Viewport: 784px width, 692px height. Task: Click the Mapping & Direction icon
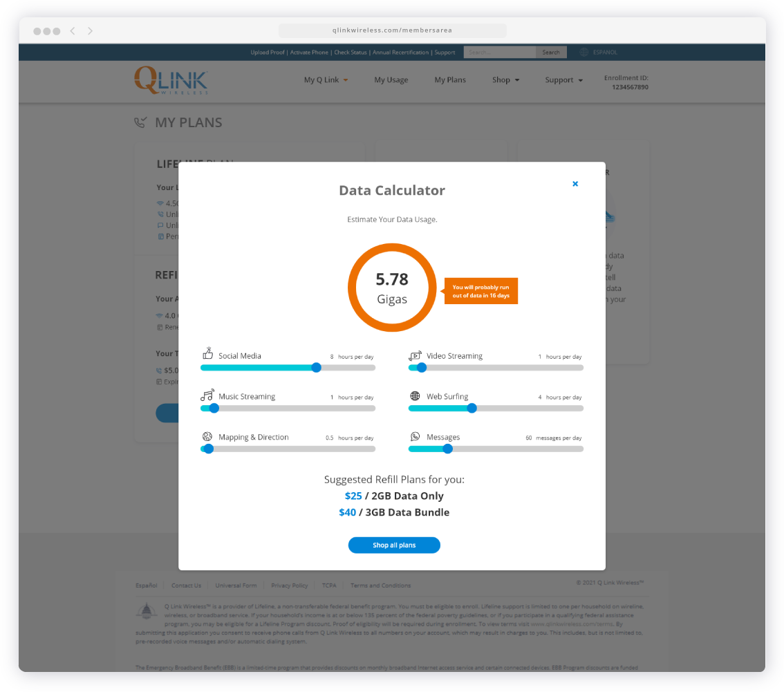point(207,436)
